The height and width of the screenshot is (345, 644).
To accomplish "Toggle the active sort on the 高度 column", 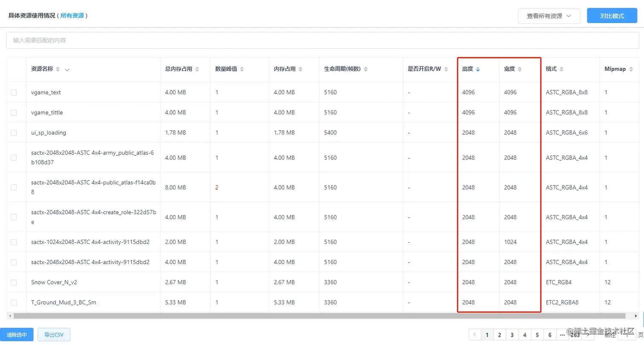I will pyautogui.click(x=477, y=69).
